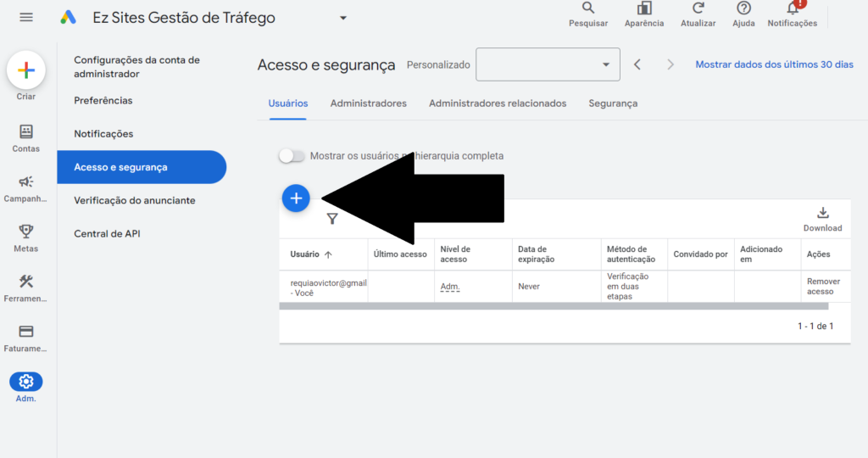Open the table filter funnel icon

(332, 219)
